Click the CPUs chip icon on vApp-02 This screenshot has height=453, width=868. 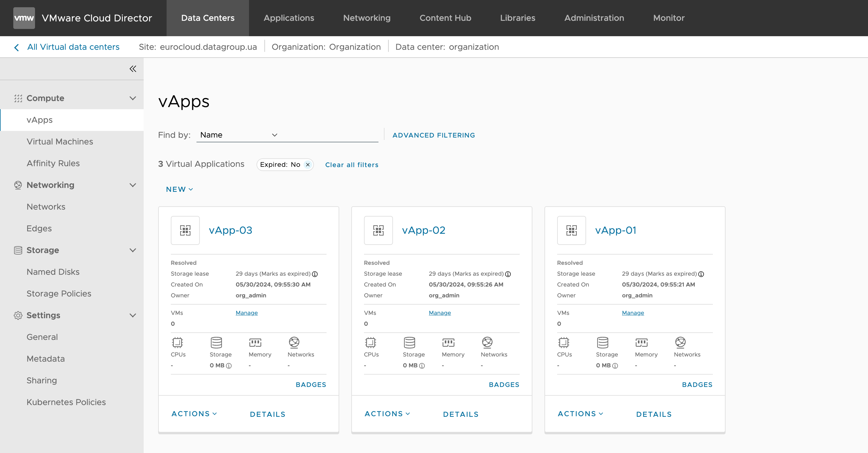(370, 343)
